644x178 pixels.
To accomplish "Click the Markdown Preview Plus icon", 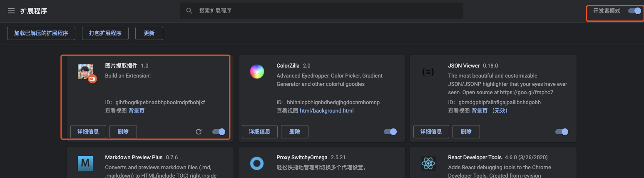I will [85, 163].
